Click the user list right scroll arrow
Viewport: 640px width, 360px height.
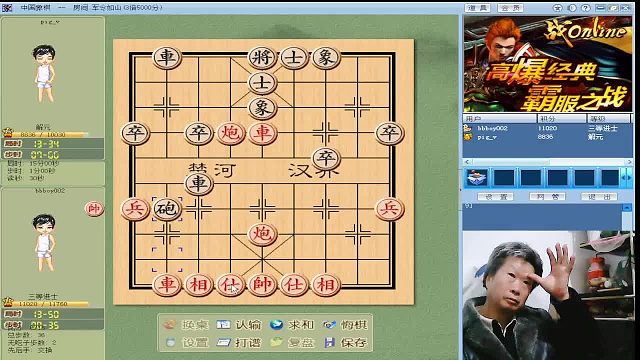tap(629, 162)
